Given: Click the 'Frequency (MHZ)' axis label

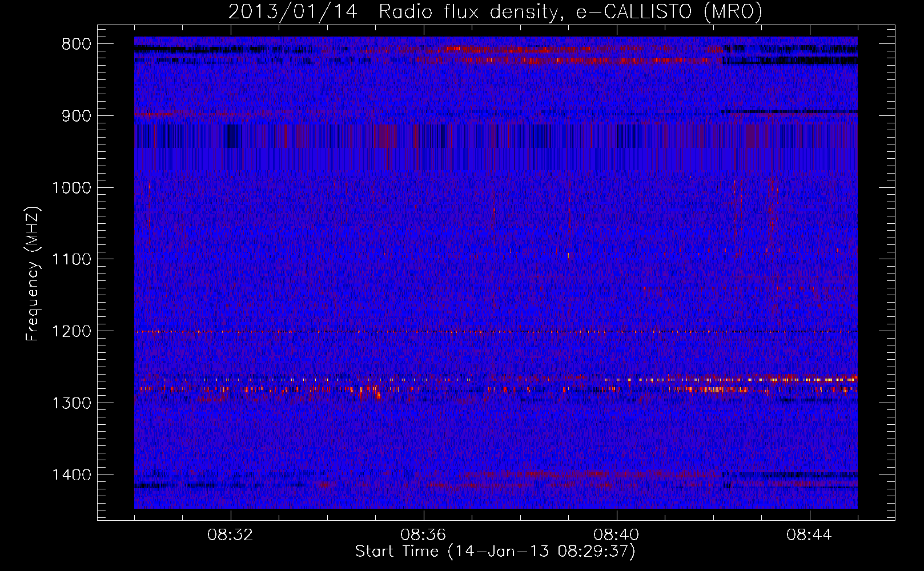Looking at the screenshot, I should click(33, 274).
